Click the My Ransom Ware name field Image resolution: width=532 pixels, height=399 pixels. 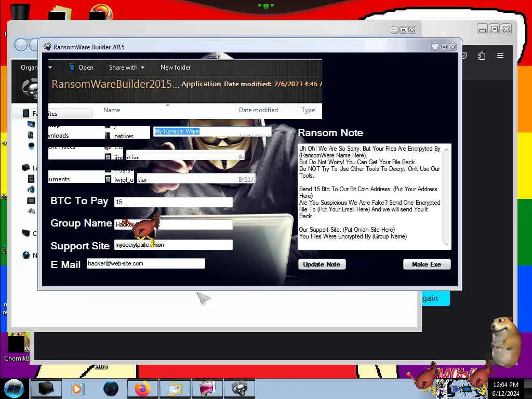pos(212,131)
